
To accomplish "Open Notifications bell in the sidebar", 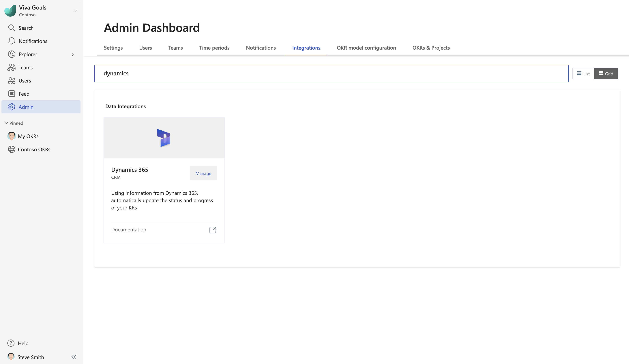I will (x=33, y=41).
